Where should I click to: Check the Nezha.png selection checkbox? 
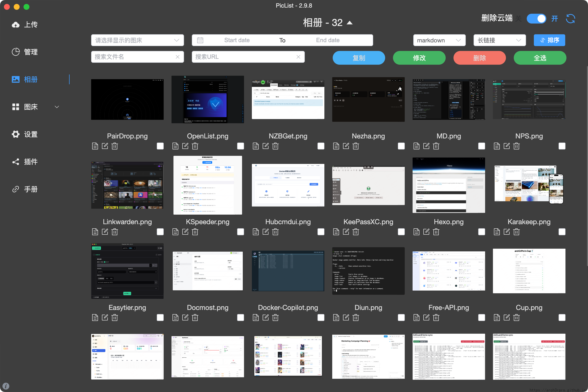[401, 146]
